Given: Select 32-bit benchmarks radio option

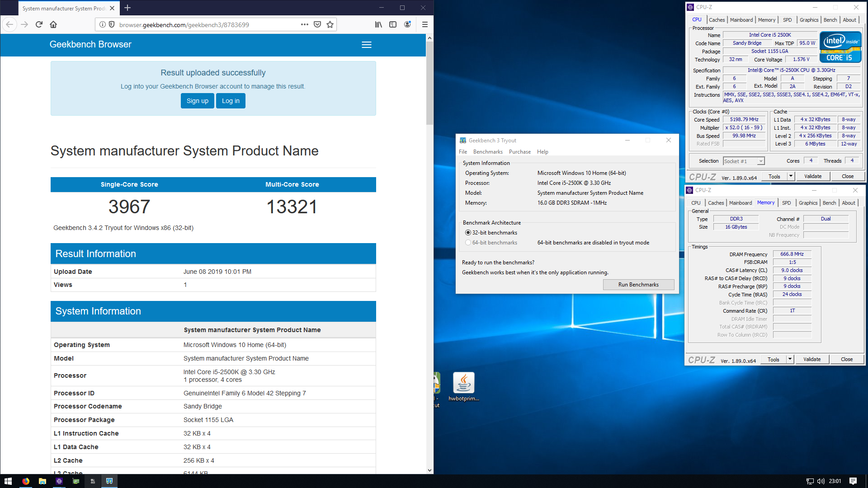Looking at the screenshot, I should [x=468, y=233].
